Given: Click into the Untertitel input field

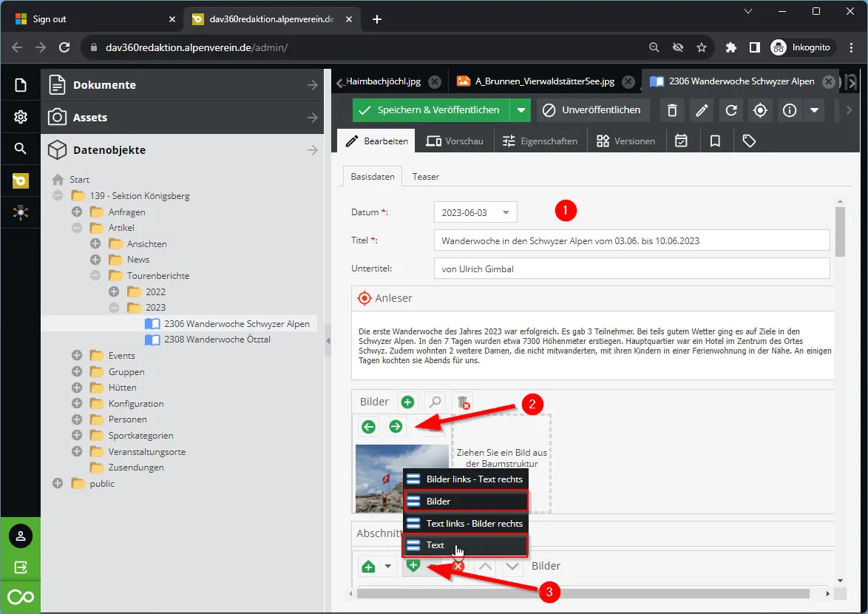Looking at the screenshot, I should (x=631, y=269).
